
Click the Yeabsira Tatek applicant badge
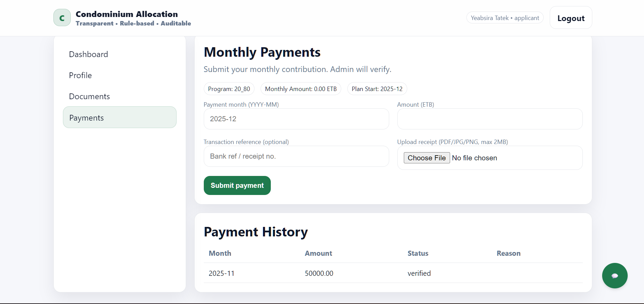(505, 18)
